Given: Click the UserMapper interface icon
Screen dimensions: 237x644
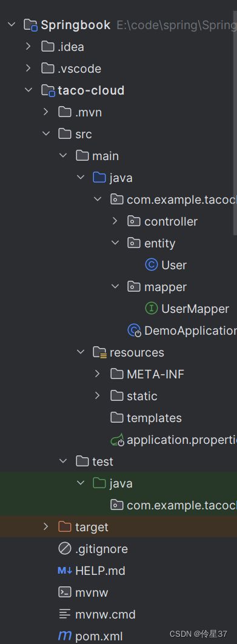Looking at the screenshot, I should point(152,309).
